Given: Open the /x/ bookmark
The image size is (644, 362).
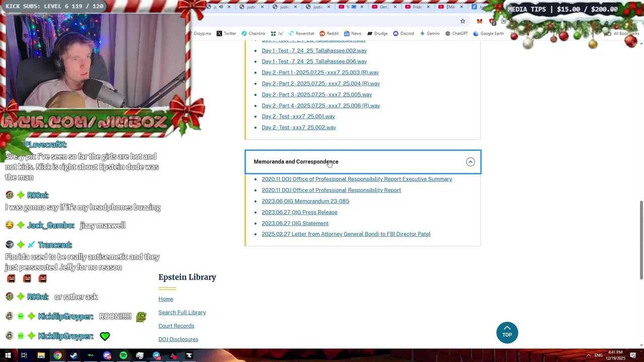Looking at the screenshot, I should point(277,34).
